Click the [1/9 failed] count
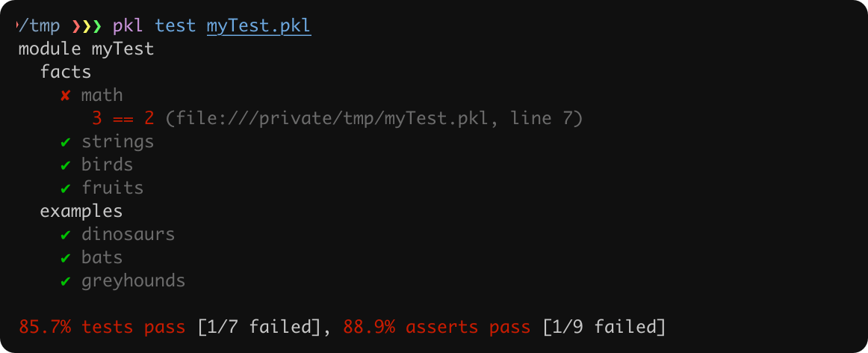 point(604,327)
